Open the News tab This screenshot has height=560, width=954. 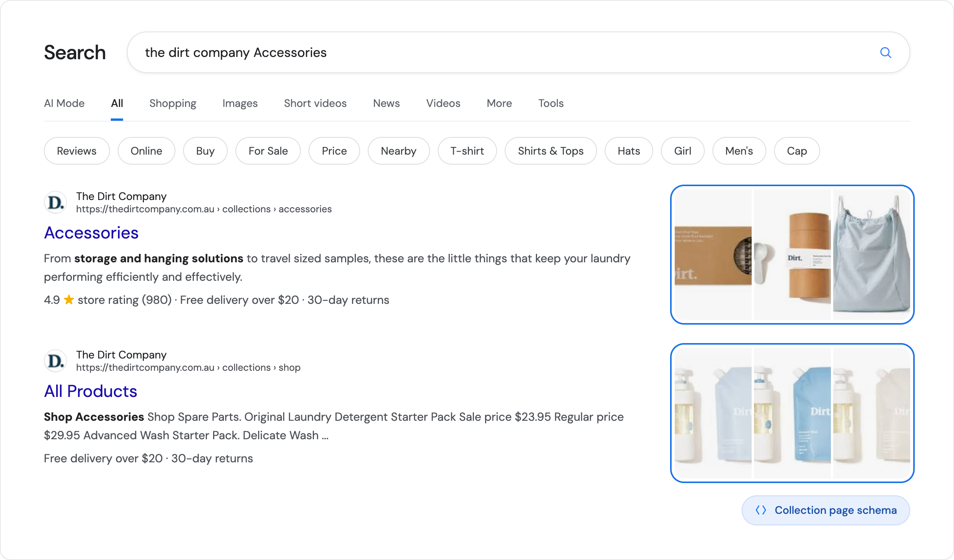tap(386, 103)
